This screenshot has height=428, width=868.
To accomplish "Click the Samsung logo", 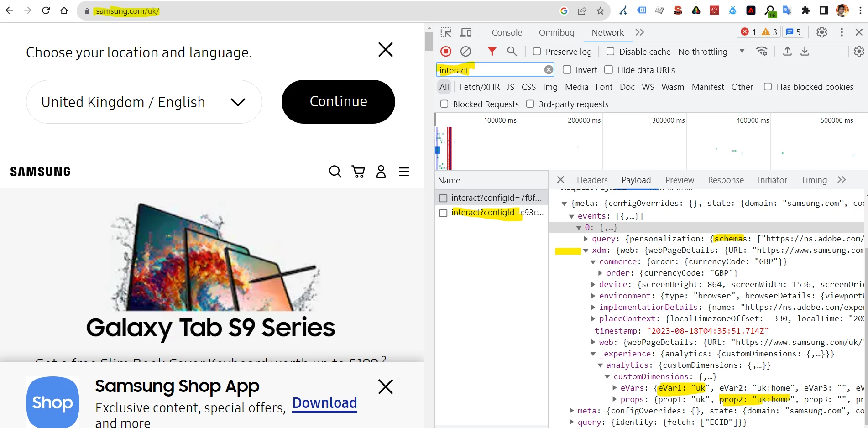I will point(40,172).
